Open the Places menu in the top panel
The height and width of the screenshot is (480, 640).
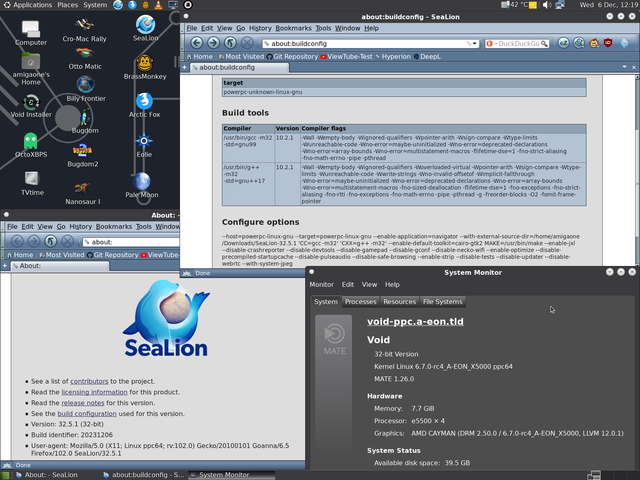(x=67, y=5)
